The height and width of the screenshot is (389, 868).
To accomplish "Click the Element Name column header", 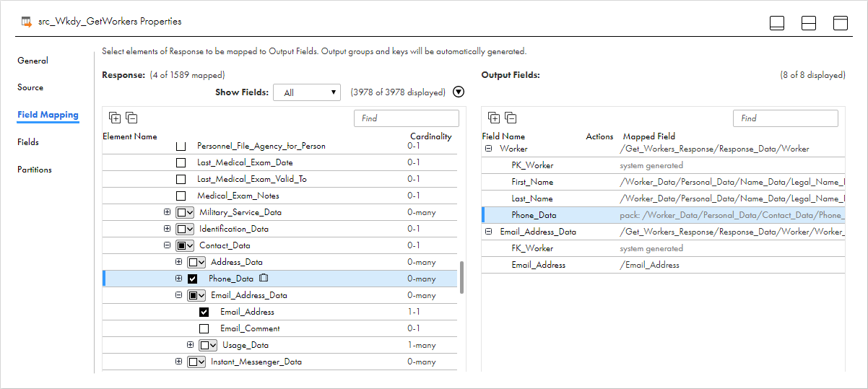I will pos(130,136).
